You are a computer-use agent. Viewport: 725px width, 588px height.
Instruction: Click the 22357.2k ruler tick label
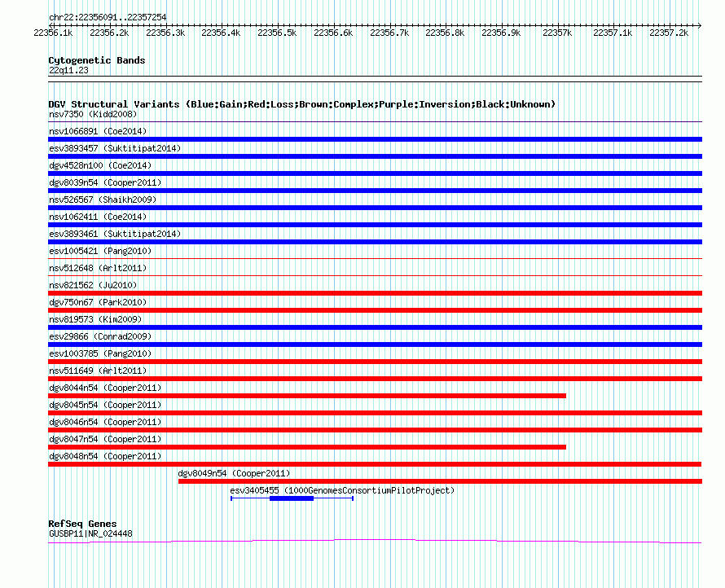point(669,33)
